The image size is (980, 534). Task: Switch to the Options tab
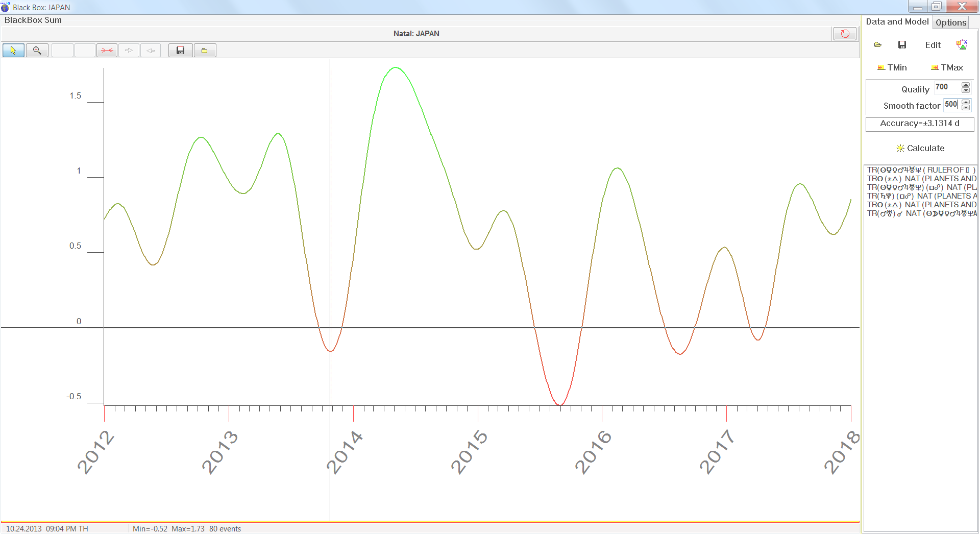[x=950, y=22]
